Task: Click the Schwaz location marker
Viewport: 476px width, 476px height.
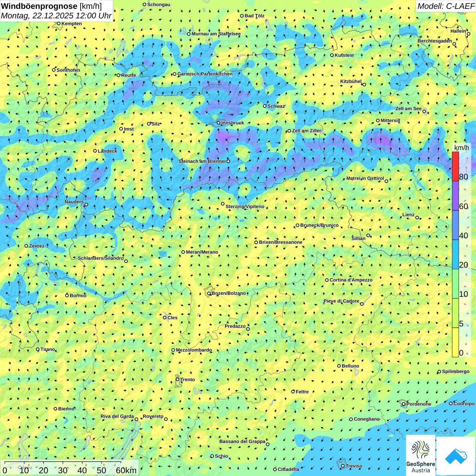Action: tap(265, 106)
